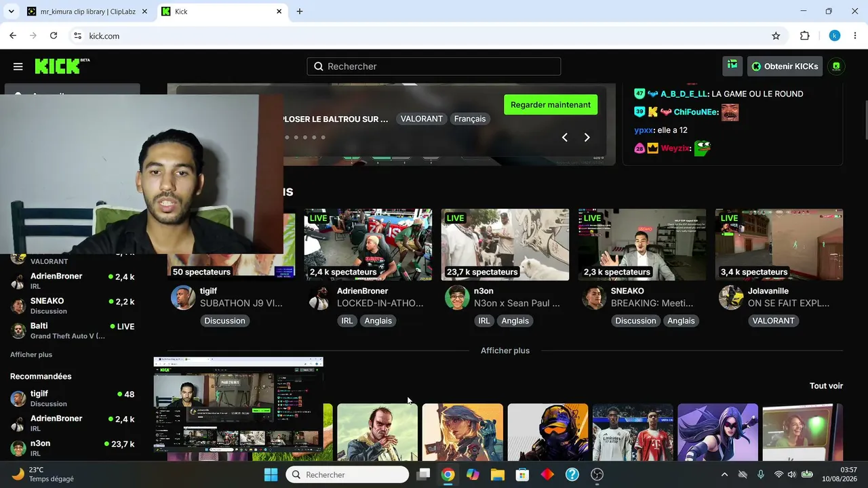The height and width of the screenshot is (488, 868).
Task: Expand more live streams with centered Afficher plus
Action: 505,350
